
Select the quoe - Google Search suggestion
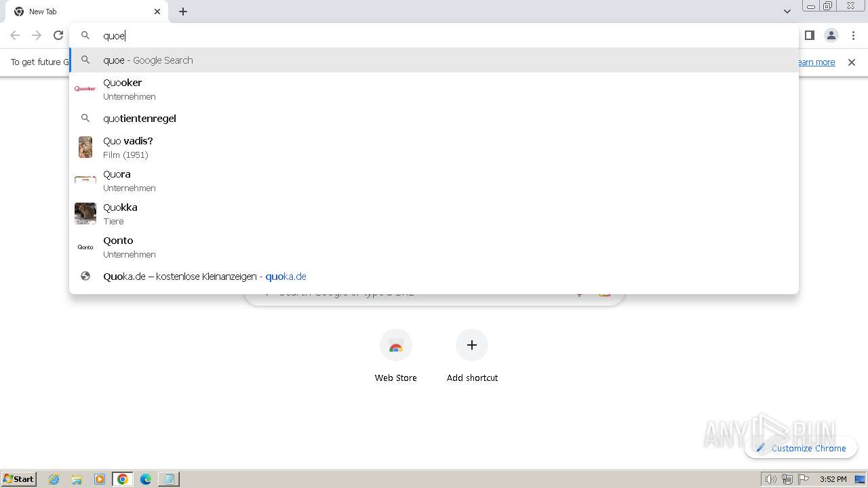pyautogui.click(x=434, y=60)
